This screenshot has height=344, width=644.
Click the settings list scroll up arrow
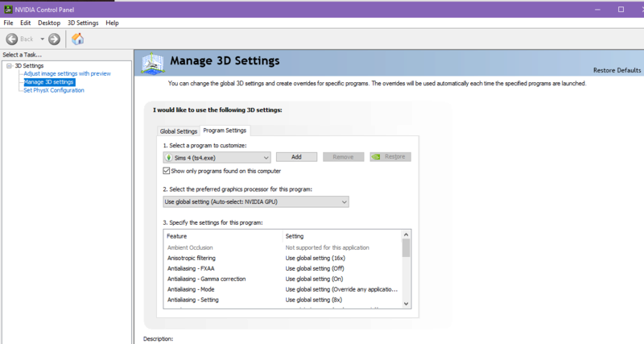click(x=407, y=234)
